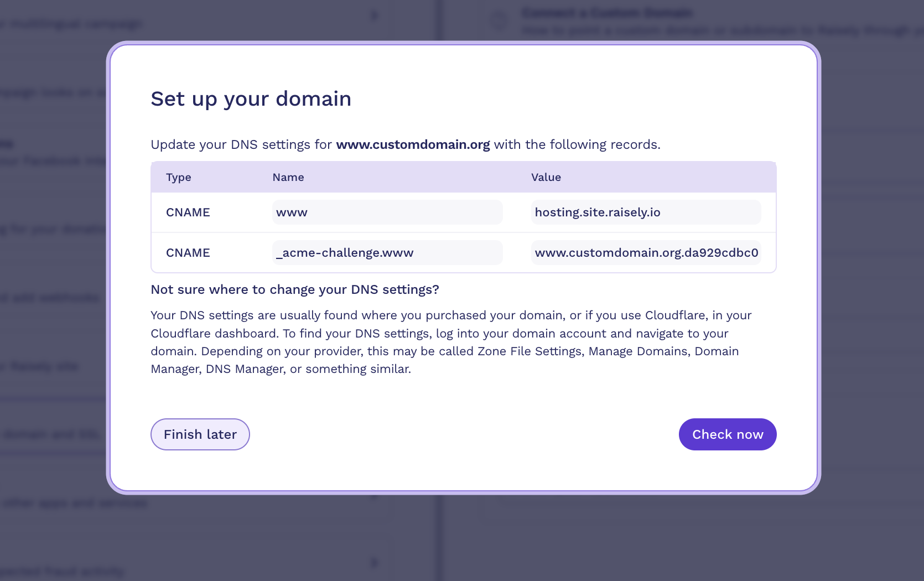
Task: Click the Check now button
Action: tap(727, 434)
